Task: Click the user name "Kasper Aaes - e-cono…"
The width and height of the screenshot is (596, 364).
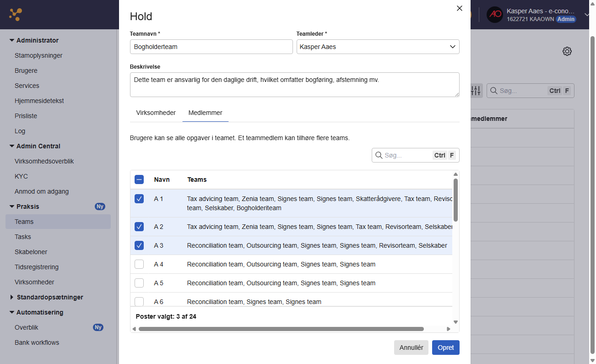Action: [541, 11]
